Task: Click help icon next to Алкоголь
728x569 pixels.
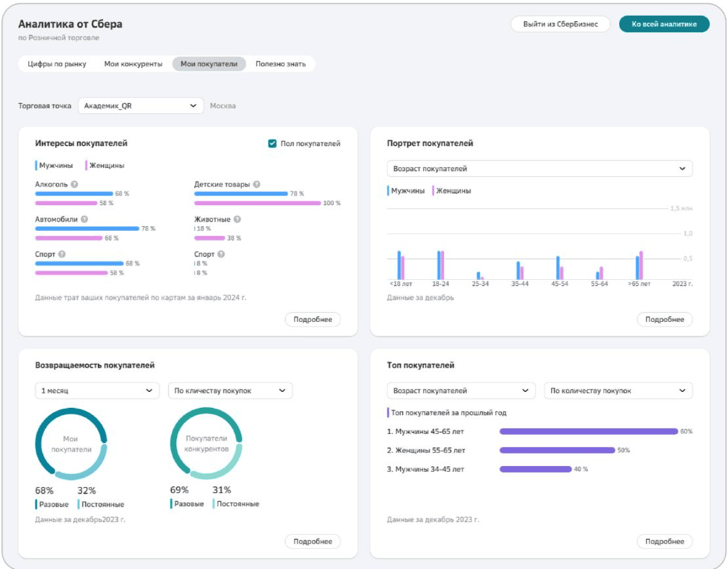Action: pyautogui.click(x=74, y=185)
